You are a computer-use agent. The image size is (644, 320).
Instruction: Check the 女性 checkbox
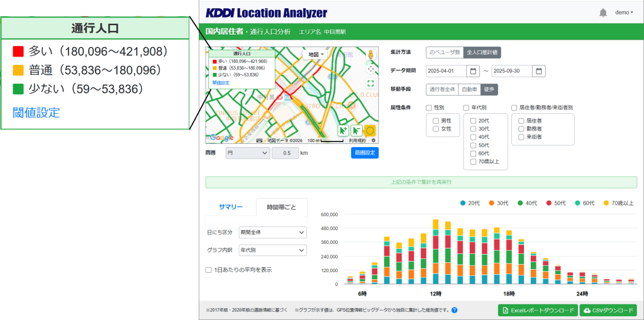tap(436, 129)
